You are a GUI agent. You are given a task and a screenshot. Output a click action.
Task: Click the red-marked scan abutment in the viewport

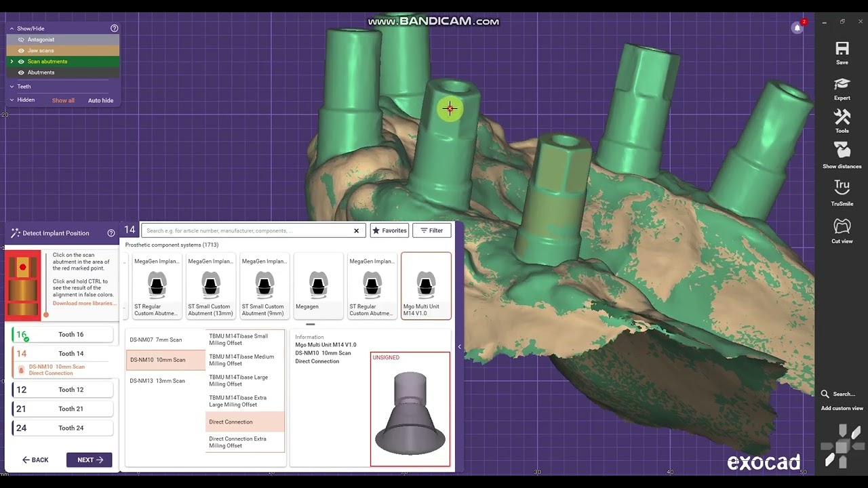pos(450,108)
